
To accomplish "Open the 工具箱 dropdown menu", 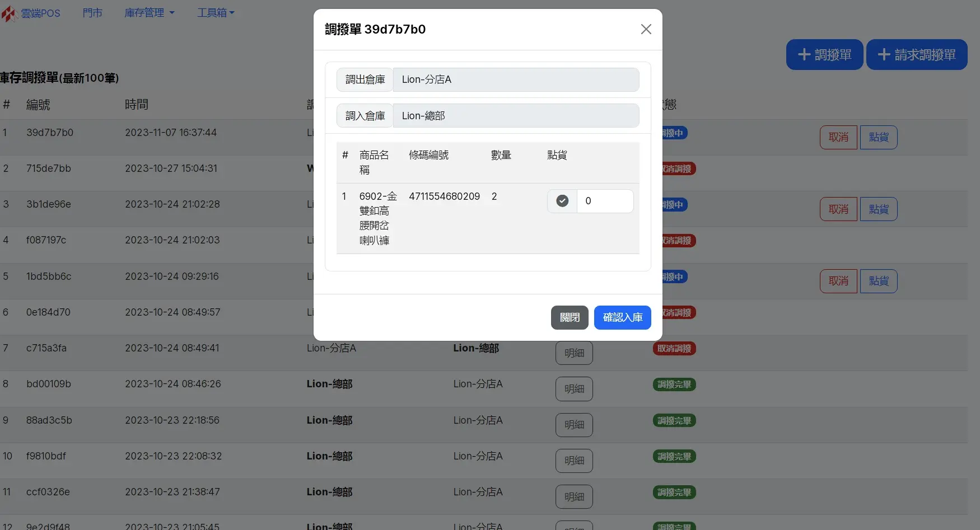I will (216, 13).
